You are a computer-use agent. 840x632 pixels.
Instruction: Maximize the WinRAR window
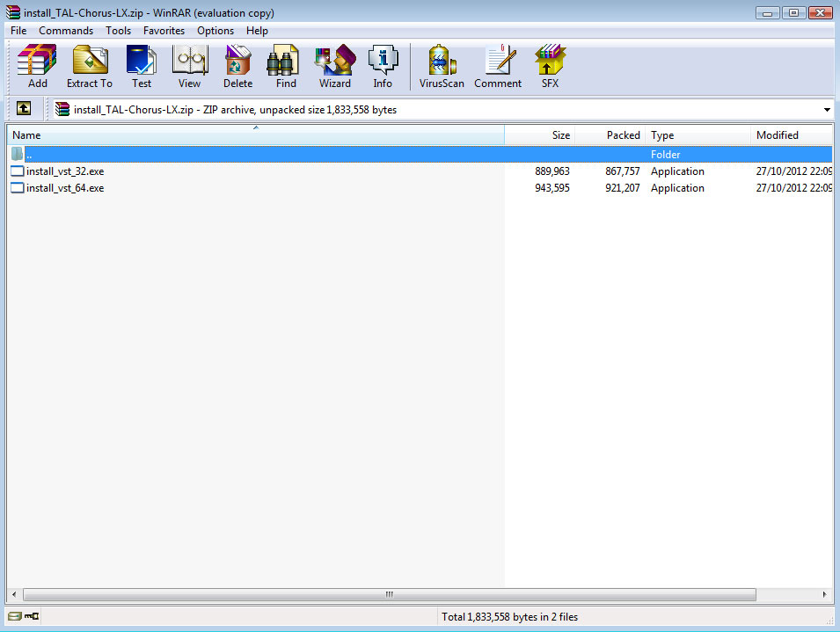tap(793, 12)
